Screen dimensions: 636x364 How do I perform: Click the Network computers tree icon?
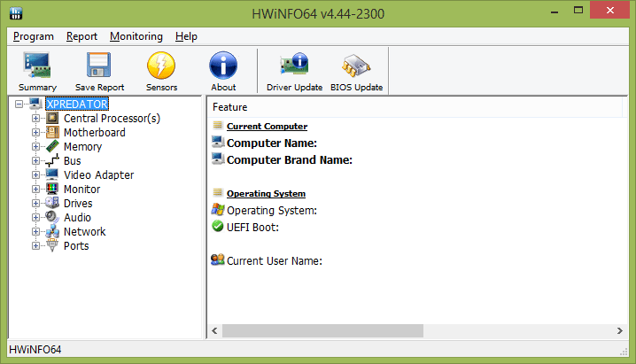tap(52, 231)
